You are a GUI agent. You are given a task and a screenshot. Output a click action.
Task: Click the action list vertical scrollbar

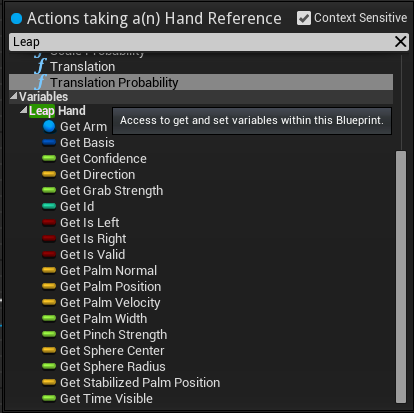pyautogui.click(x=401, y=277)
